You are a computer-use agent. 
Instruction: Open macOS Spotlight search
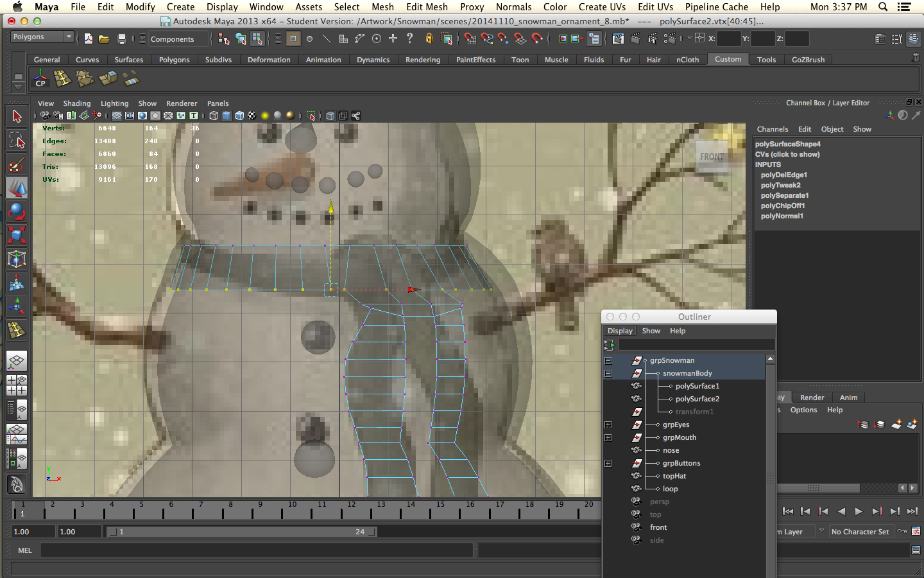tap(883, 7)
